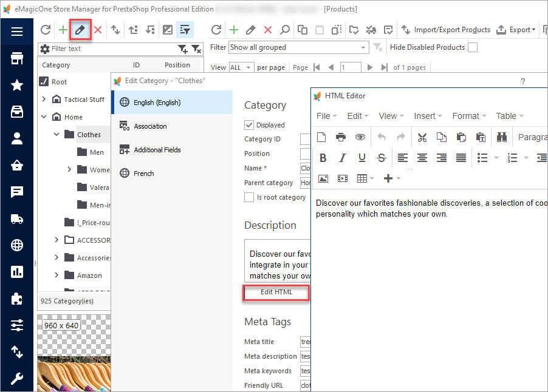This screenshot has height=392, width=548.
Task: Click the category image thumbnail preview
Action: click(x=74, y=353)
